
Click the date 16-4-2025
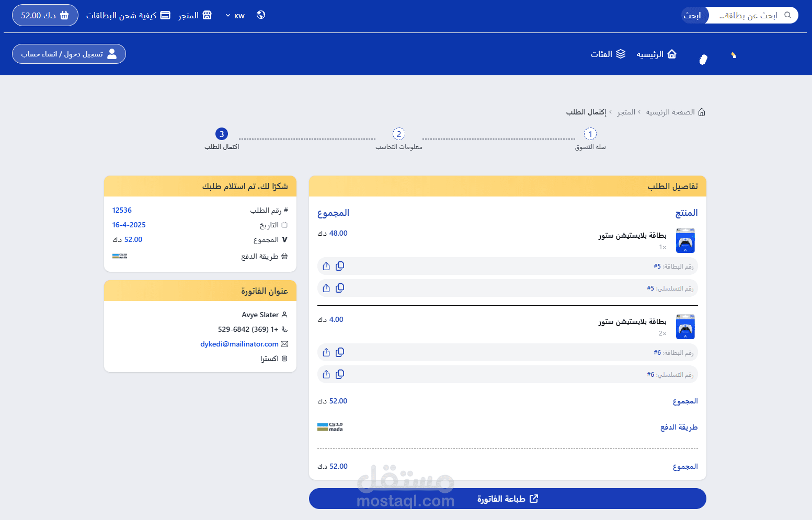(129, 225)
